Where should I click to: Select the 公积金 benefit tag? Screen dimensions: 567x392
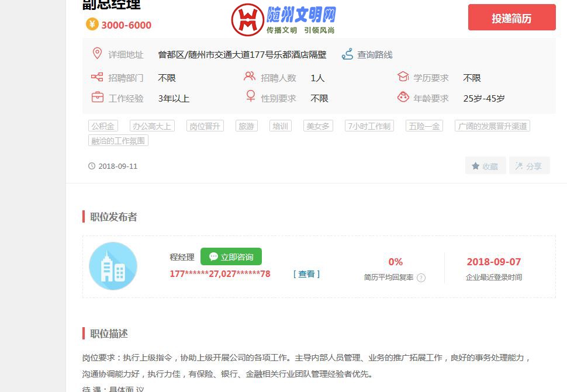click(103, 126)
